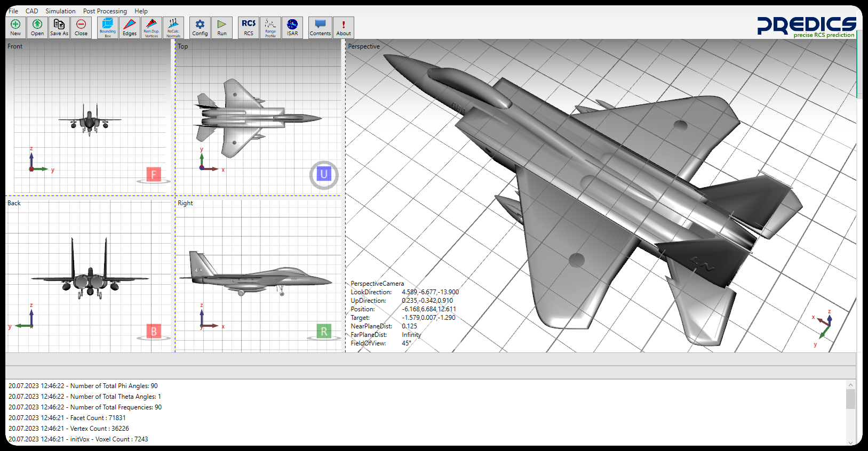Open a file with the Open icon

37,27
